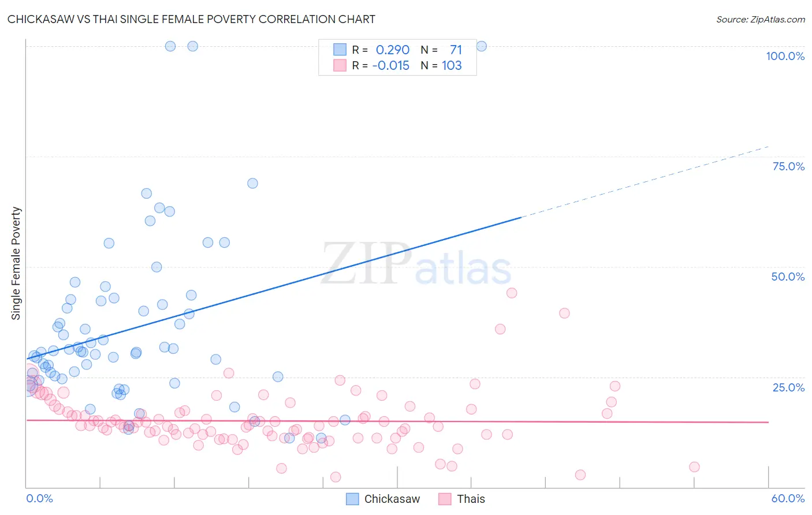Click the chart title text
This screenshot has width=812, height=515.
191,19
